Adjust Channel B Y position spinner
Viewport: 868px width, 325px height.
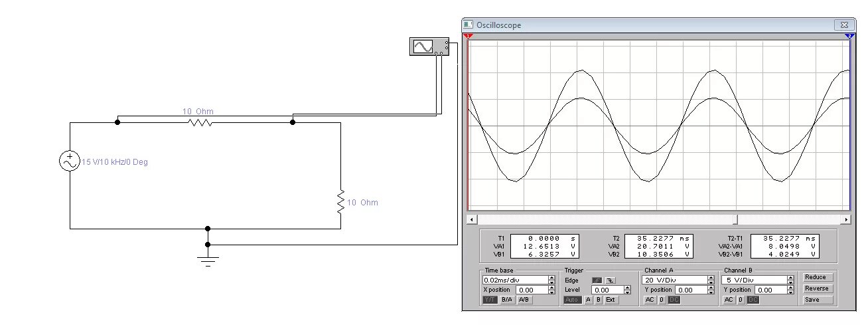pyautogui.click(x=791, y=290)
